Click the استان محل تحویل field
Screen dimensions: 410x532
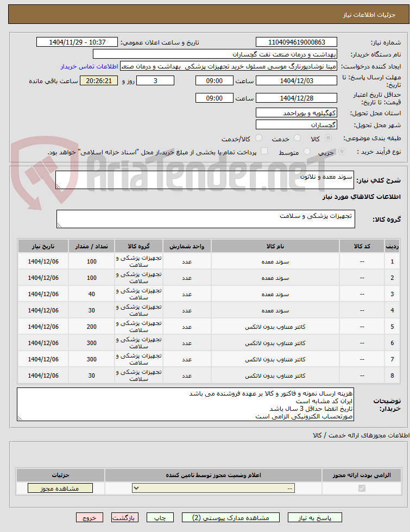coord(297,113)
